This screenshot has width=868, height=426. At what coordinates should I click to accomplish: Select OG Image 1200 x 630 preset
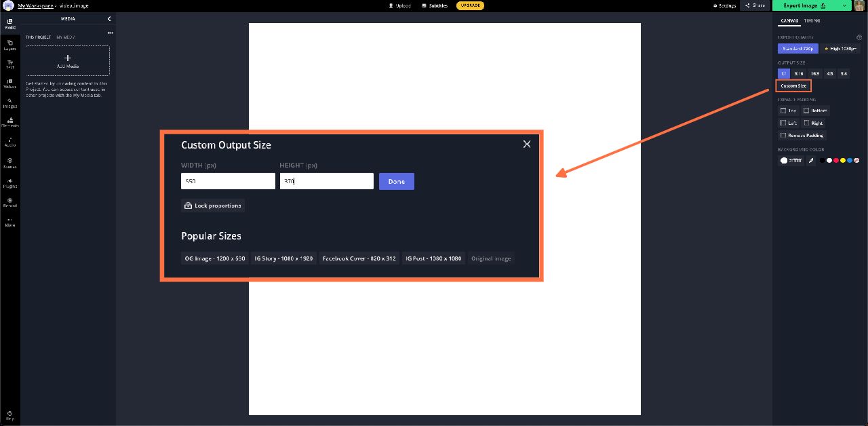click(x=215, y=258)
